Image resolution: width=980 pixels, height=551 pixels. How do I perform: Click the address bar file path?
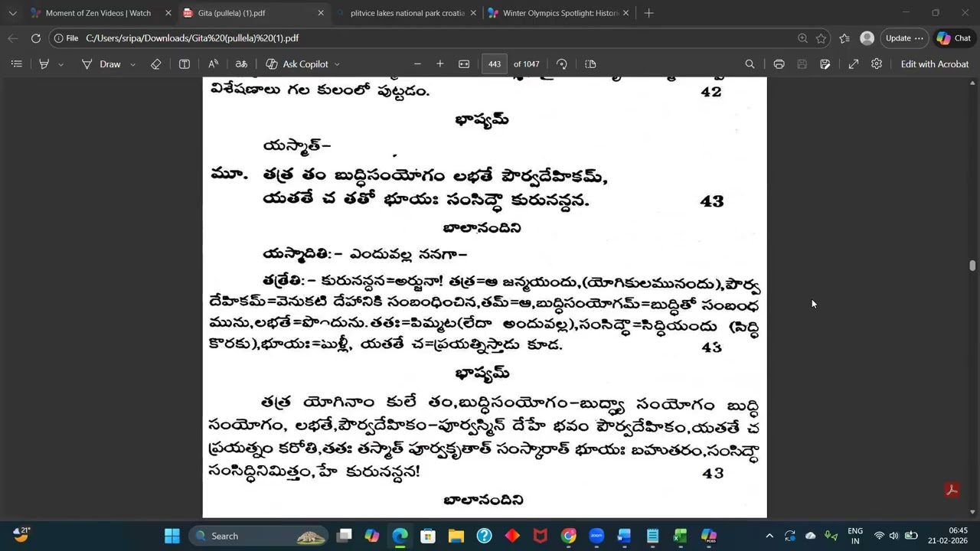coord(192,38)
